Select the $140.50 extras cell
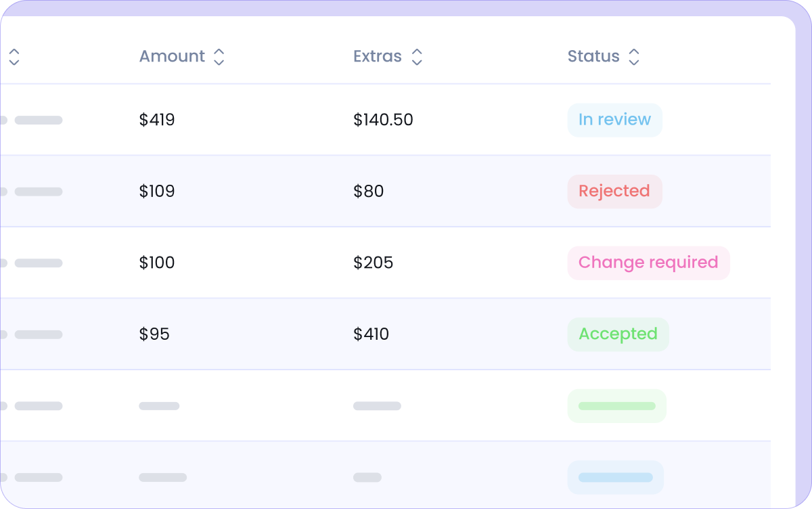Viewport: 812px width, 509px height. coord(383,120)
